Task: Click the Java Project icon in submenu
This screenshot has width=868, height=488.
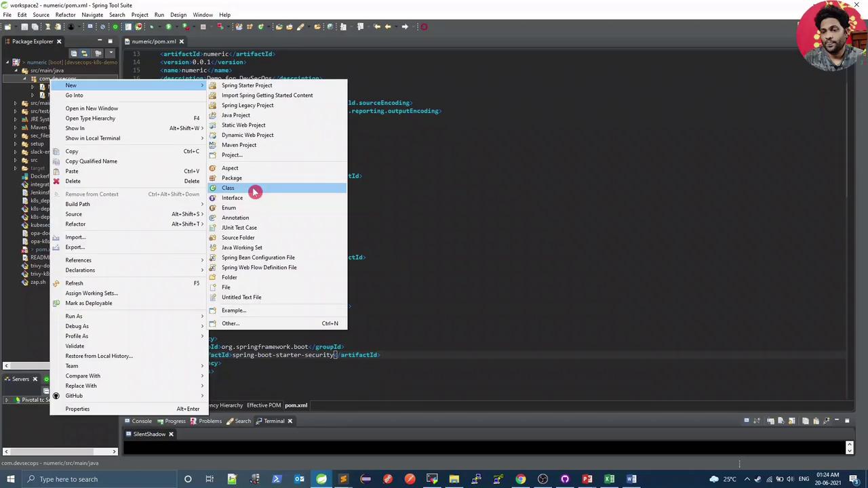Action: (x=213, y=115)
